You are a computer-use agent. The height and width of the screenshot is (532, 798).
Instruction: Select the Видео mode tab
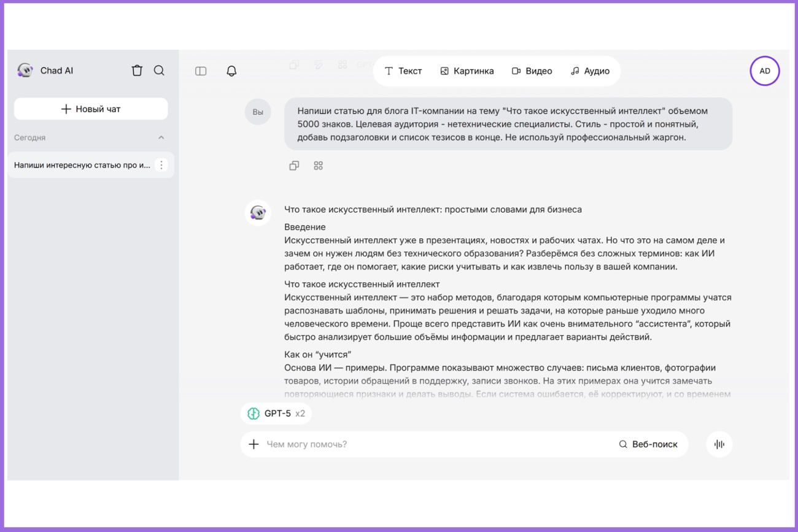point(532,71)
